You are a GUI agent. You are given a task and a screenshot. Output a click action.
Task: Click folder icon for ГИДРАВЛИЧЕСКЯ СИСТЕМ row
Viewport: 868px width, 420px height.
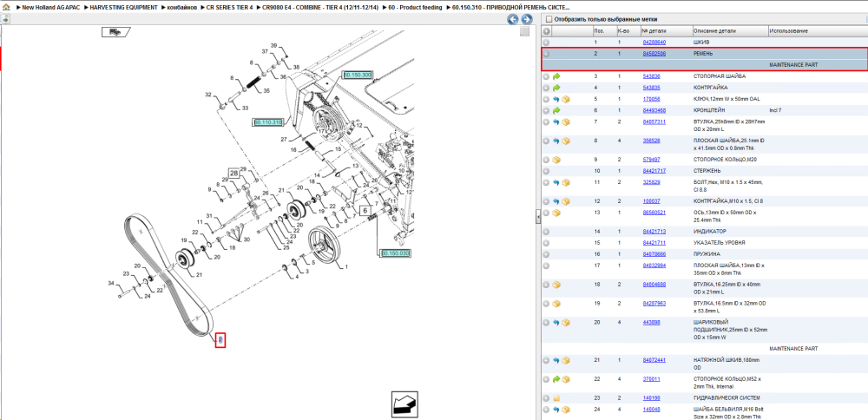pos(556,397)
